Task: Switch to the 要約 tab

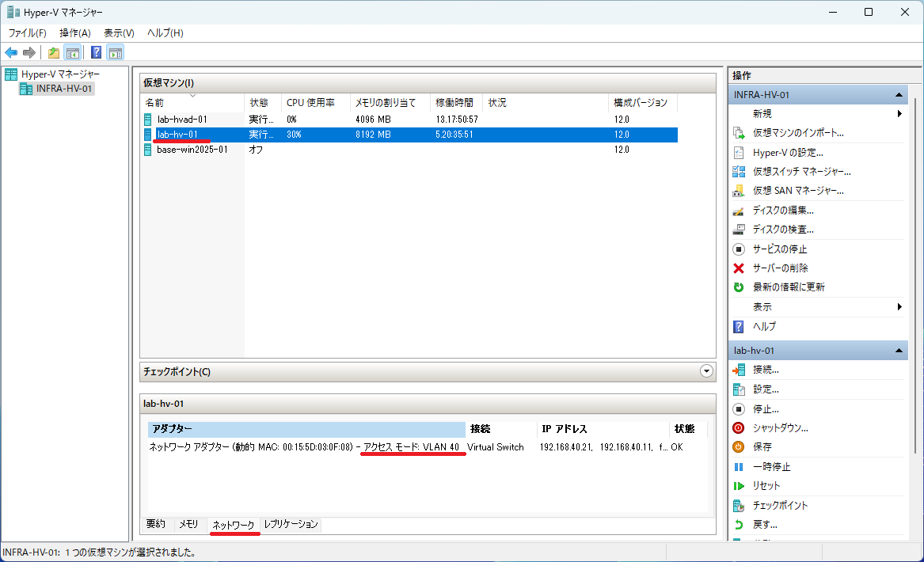Action: click(x=155, y=524)
